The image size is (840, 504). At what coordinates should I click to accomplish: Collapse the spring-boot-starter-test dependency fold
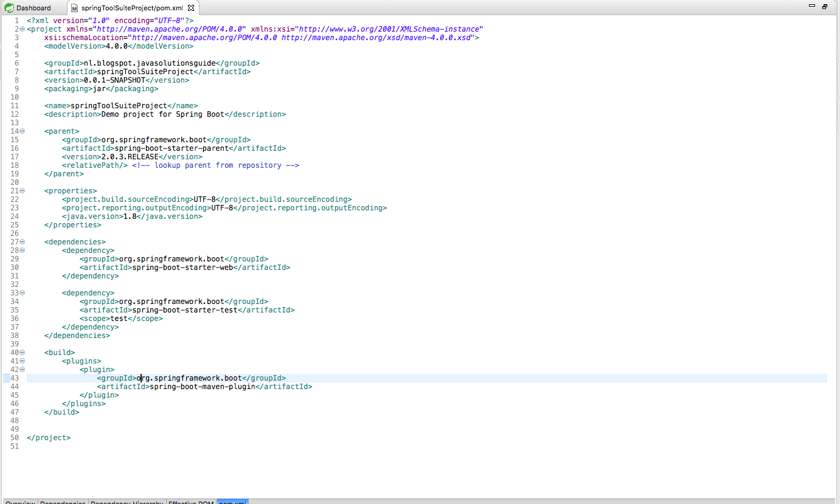click(23, 293)
